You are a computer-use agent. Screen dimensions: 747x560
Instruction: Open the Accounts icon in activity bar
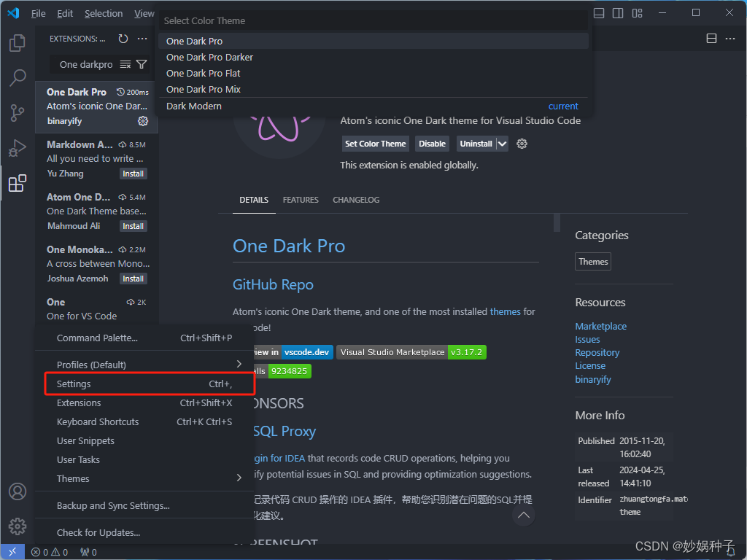tap(18, 491)
